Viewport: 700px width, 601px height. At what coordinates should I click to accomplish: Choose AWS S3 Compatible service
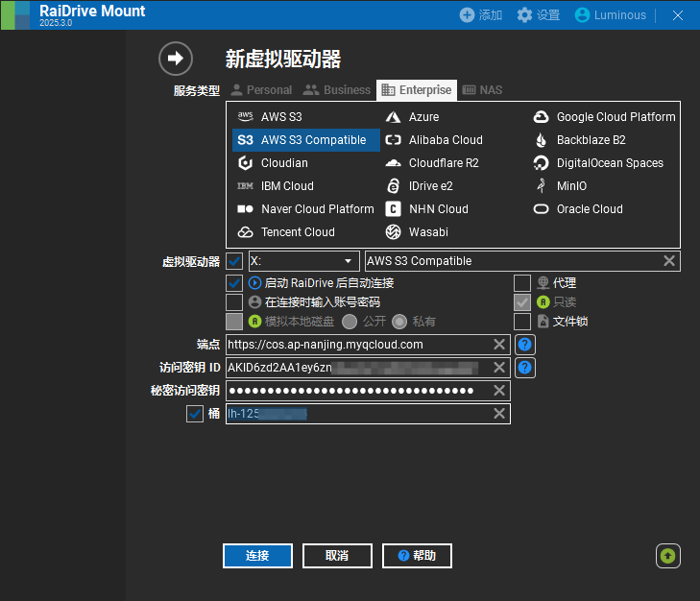(x=305, y=140)
